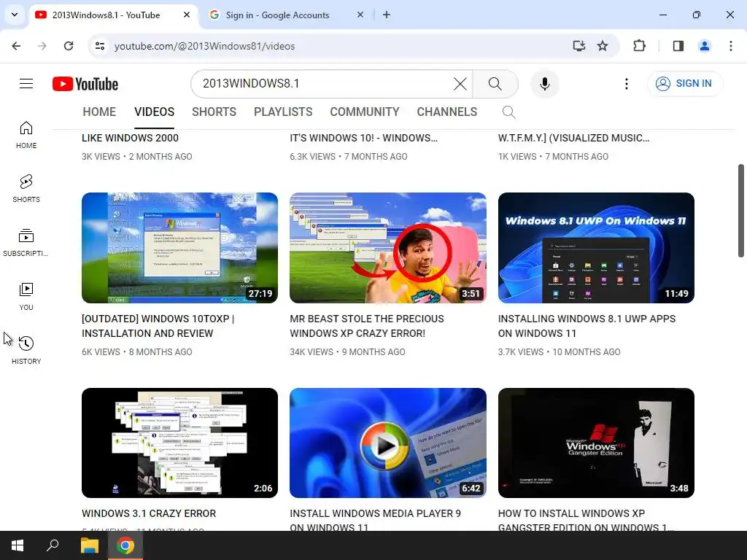Image resolution: width=747 pixels, height=560 pixels.
Task: Open the Home sidebar icon
Action: click(26, 135)
